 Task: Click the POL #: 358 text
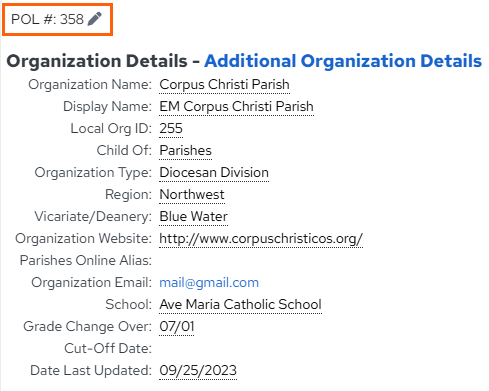tap(47, 19)
